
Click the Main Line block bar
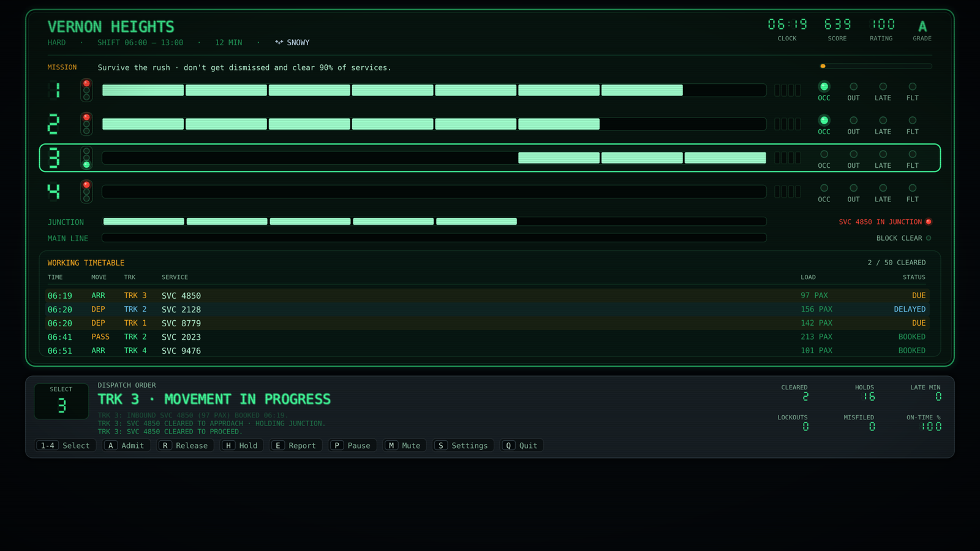(434, 238)
